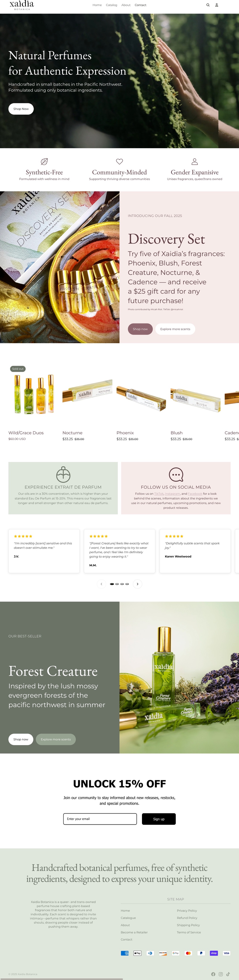Click Explore more scents in Discovery Set
239x980 pixels.
(x=175, y=329)
